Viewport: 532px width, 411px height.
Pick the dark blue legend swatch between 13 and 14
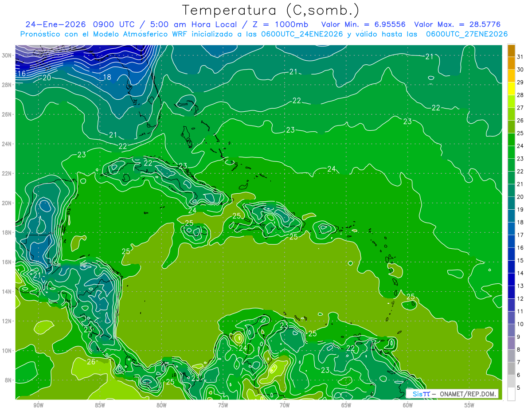point(511,279)
